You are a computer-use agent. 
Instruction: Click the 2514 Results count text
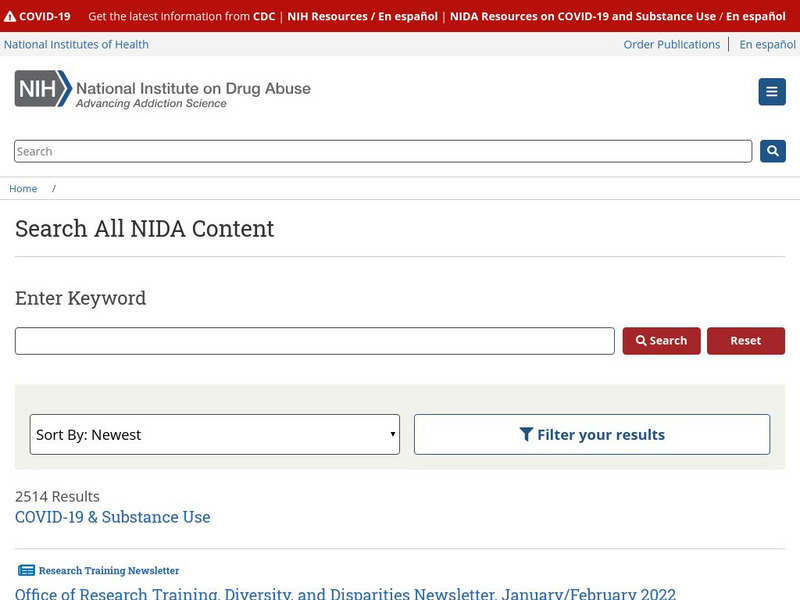click(57, 496)
